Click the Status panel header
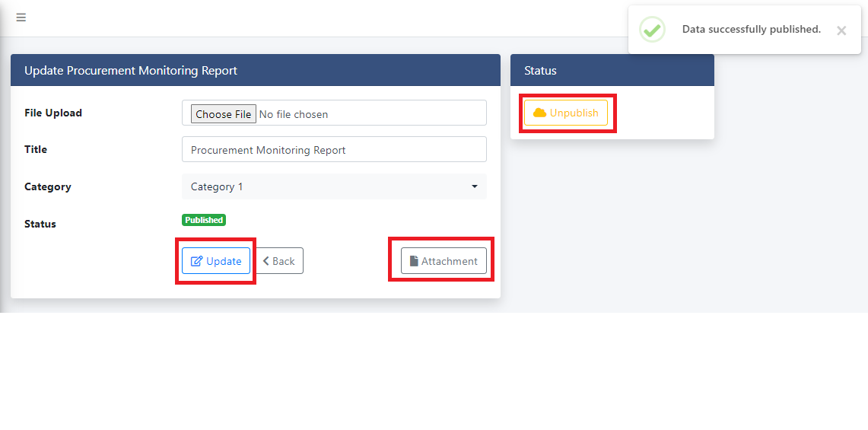The height and width of the screenshot is (430, 868). [612, 70]
